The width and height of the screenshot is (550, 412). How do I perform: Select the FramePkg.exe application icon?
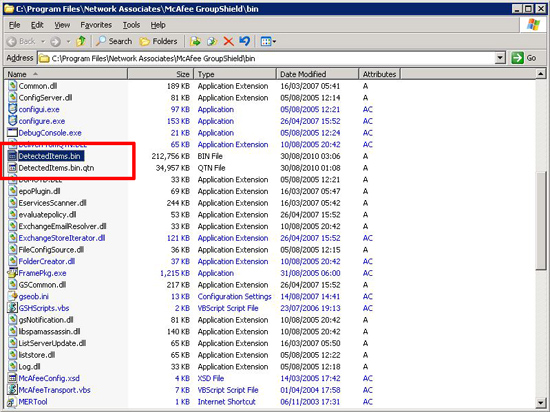coord(12,273)
